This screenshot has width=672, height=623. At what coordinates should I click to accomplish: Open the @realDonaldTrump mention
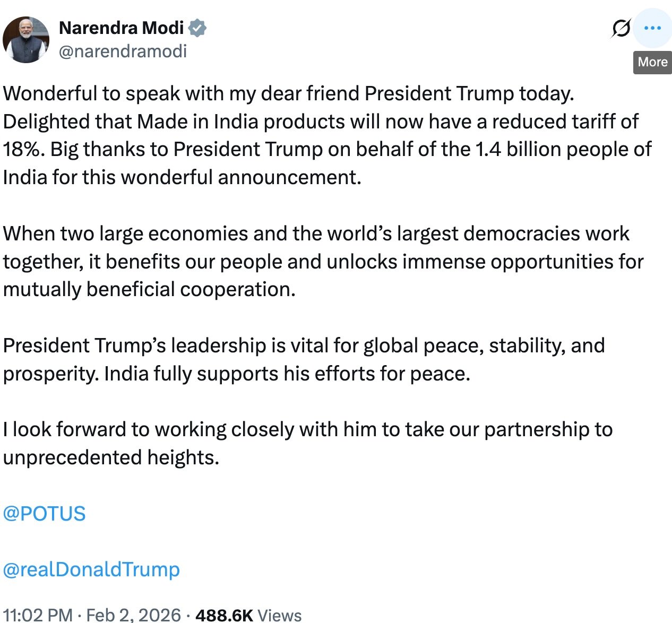pyautogui.click(x=91, y=569)
